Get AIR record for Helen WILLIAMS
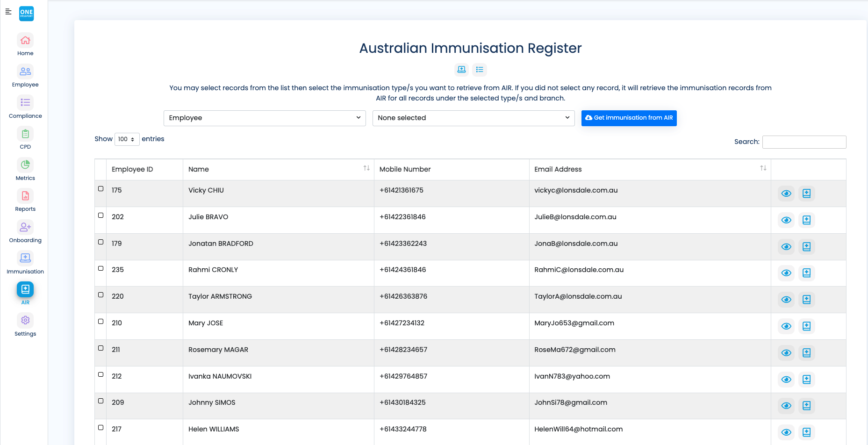This screenshot has height=445, width=868. pos(806,432)
